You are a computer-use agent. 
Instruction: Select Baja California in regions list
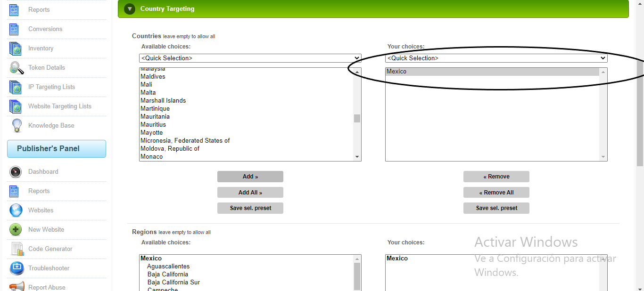pyautogui.click(x=167, y=275)
